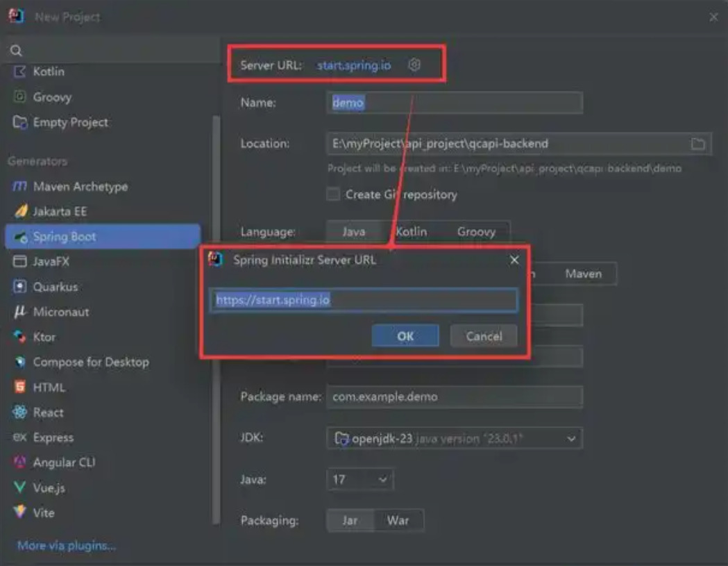
Task: Select the Ktor generator
Action: 103,336
